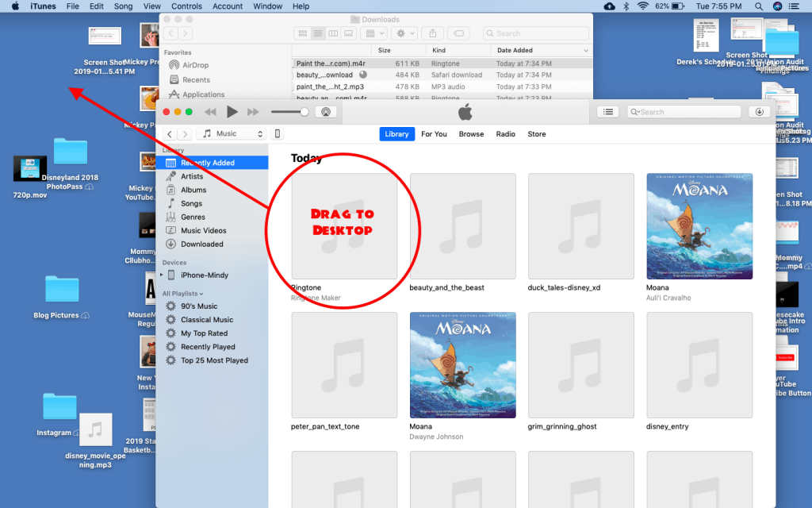Viewport: 812px width, 508px height.
Task: Open the Moana album by Dwayne Johnson
Action: 462,365
